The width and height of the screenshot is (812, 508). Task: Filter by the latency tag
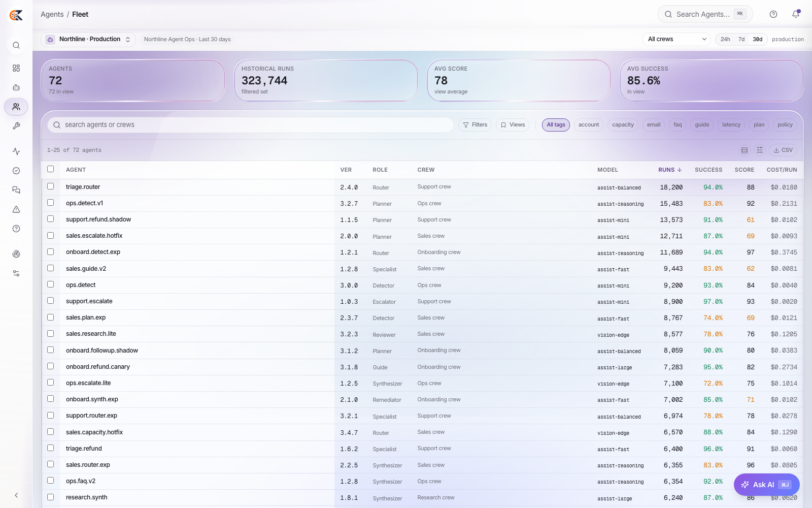(731, 125)
